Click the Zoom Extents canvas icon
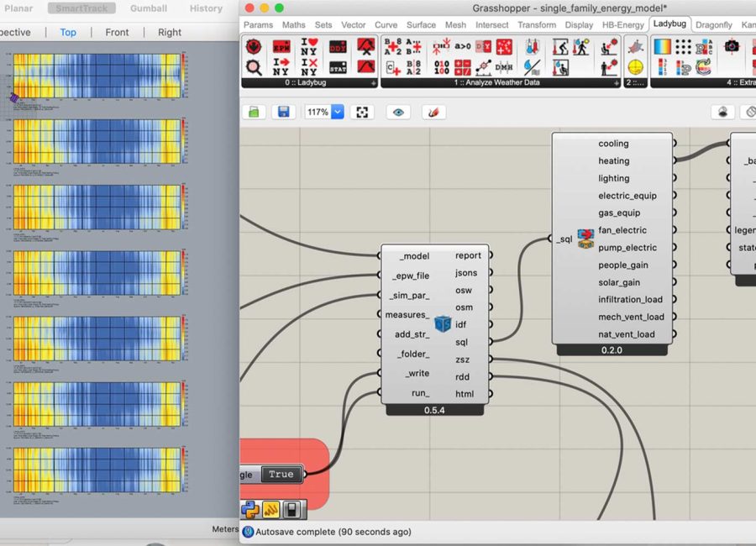The height and width of the screenshot is (546, 756). click(362, 113)
